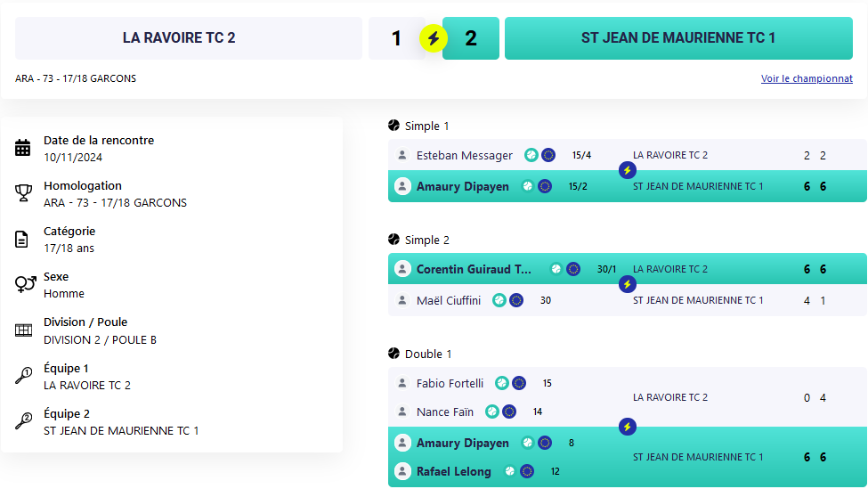Open player Nance Faïn in Double 1
Screen dimensions: 868x489
445,412
